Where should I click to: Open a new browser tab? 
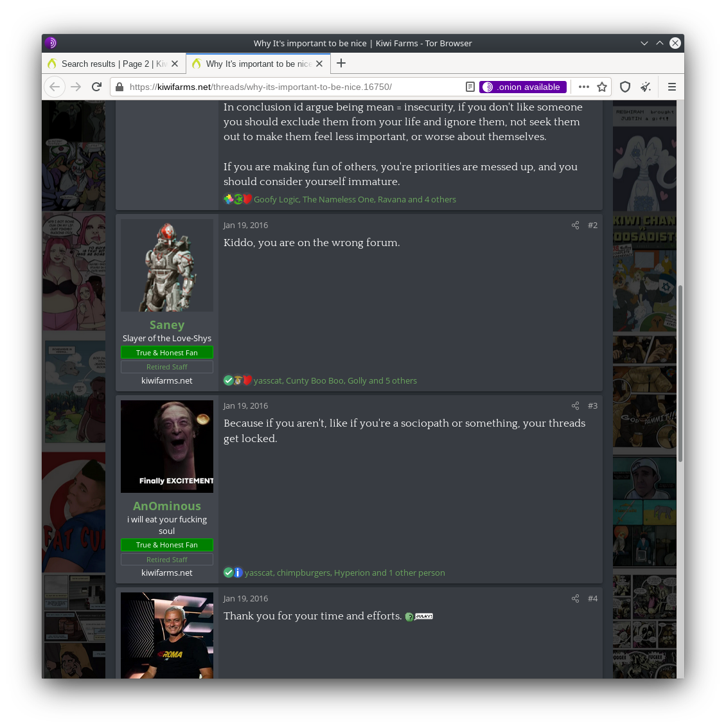[x=341, y=63]
